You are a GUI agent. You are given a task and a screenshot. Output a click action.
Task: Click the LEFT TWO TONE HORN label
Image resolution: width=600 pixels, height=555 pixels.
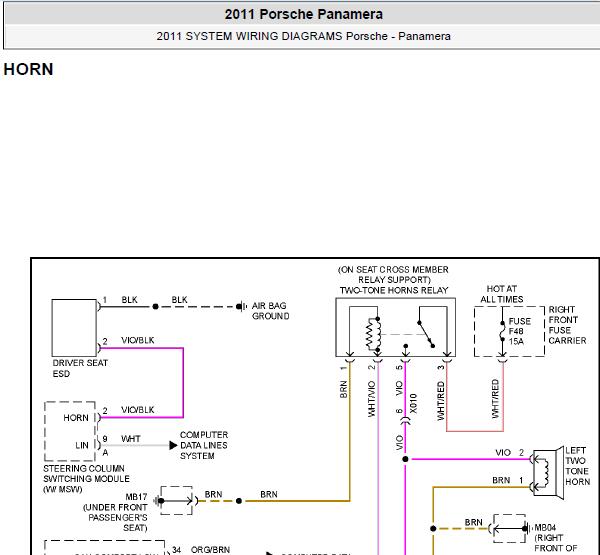click(577, 466)
